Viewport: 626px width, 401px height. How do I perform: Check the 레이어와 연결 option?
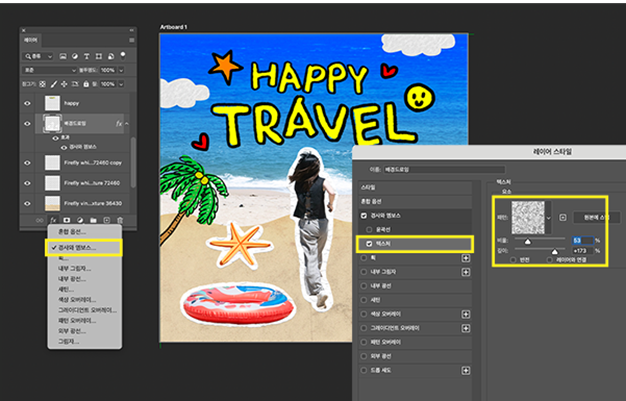pyautogui.click(x=550, y=260)
